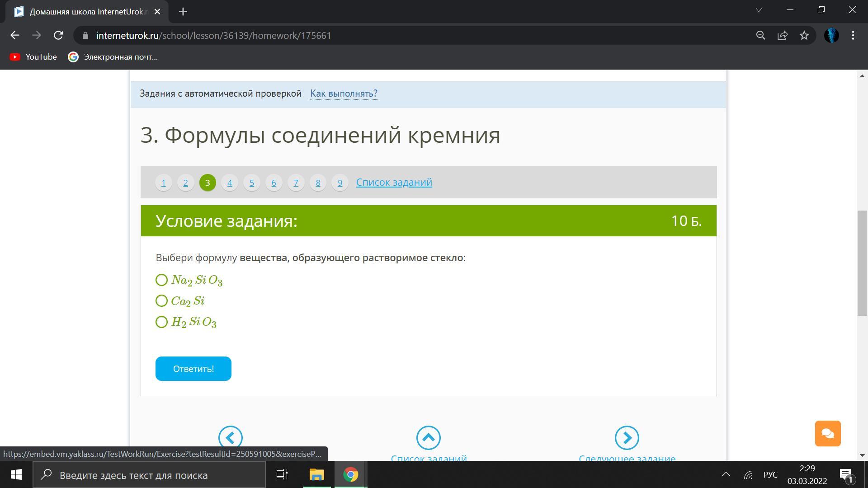Click the up arrow task list icon

[428, 437]
